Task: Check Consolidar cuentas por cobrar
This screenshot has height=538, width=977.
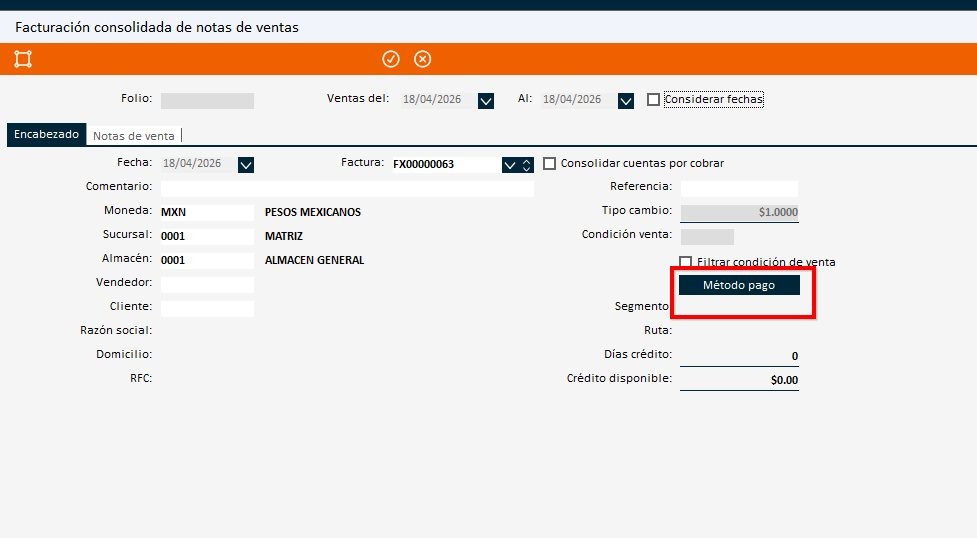Action: coord(549,164)
